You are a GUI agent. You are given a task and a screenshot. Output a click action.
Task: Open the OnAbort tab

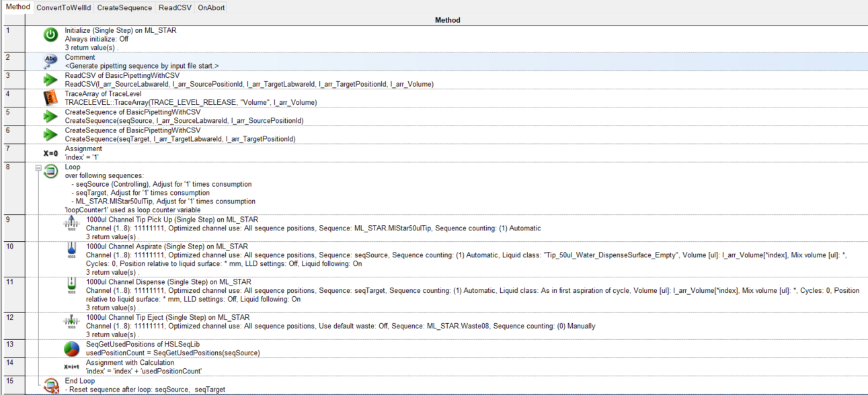[x=211, y=7]
